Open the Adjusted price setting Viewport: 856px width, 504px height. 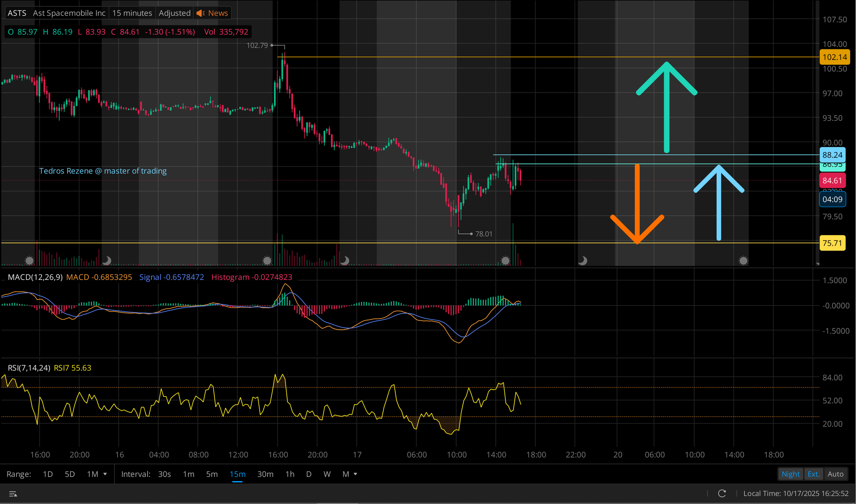click(174, 13)
